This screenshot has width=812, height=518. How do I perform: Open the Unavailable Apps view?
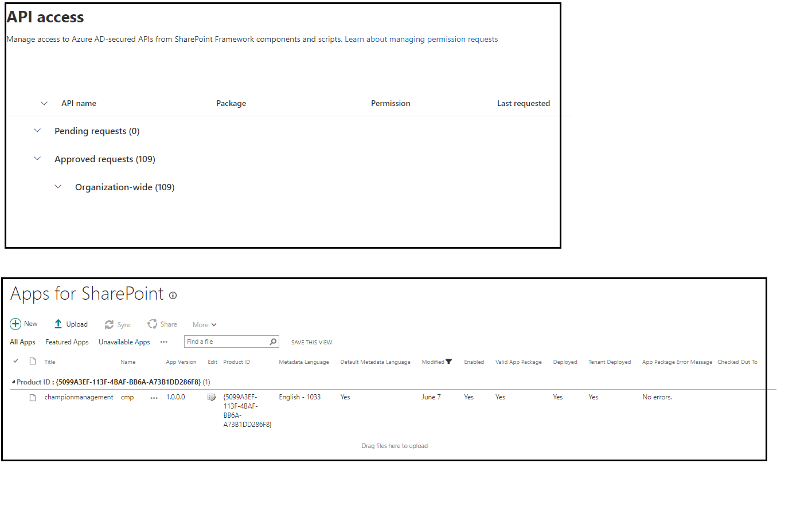click(x=124, y=342)
